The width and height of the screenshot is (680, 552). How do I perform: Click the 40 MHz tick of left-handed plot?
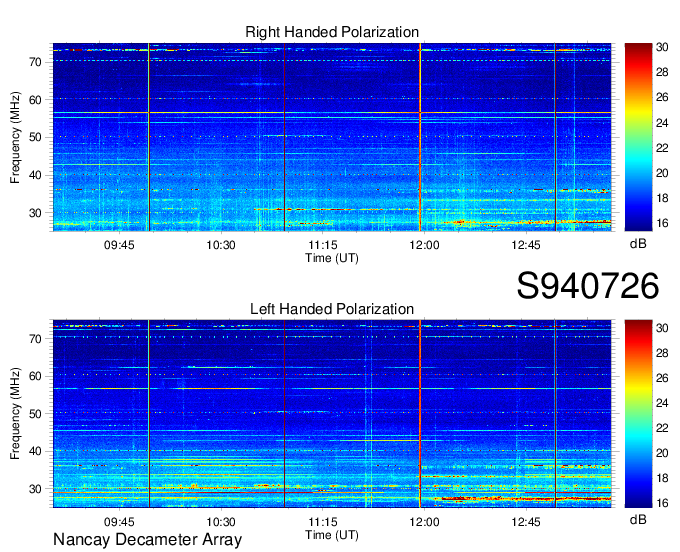click(x=36, y=452)
